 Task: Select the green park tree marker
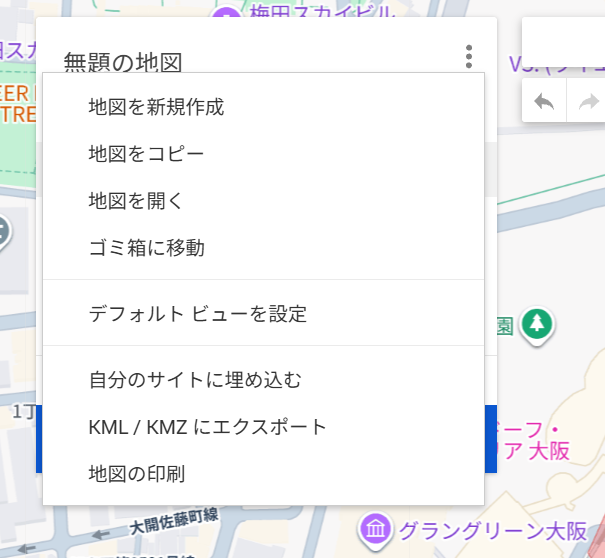[x=537, y=326]
